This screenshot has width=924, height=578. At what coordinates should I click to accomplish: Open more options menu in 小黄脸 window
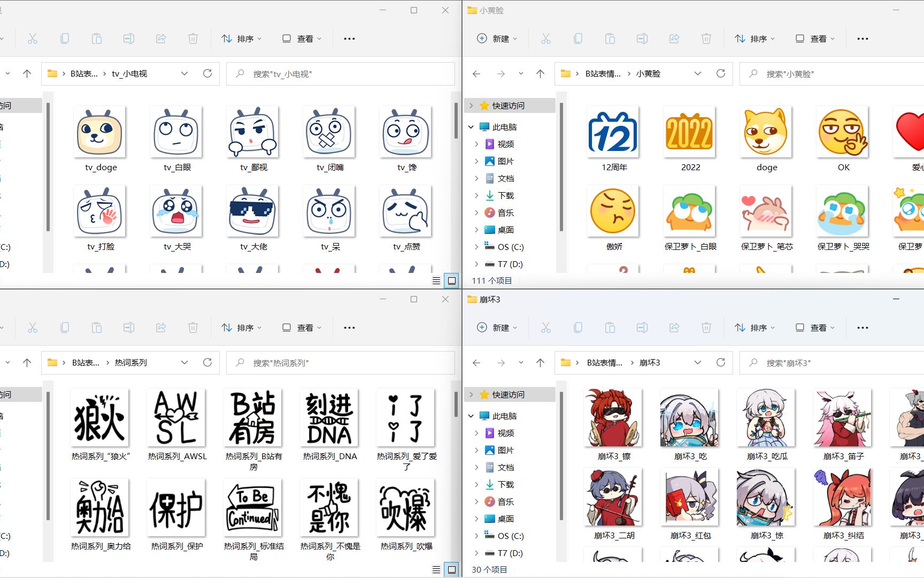[x=863, y=39]
